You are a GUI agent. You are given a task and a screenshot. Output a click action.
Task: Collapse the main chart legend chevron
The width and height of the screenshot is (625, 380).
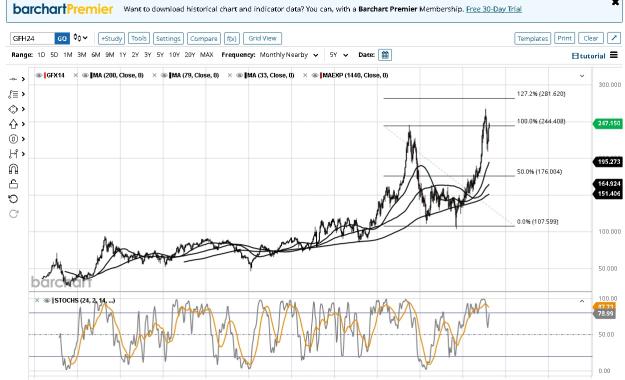tap(582, 76)
